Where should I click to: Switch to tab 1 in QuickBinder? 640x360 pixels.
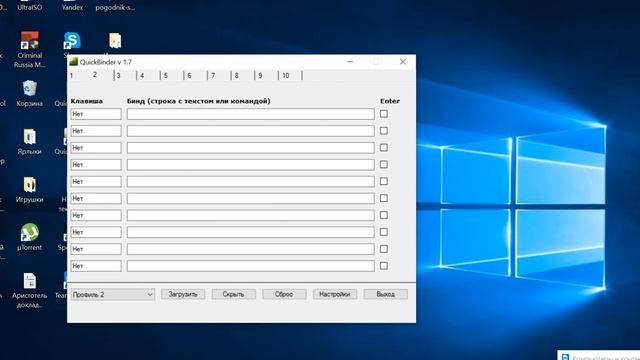coord(71,76)
